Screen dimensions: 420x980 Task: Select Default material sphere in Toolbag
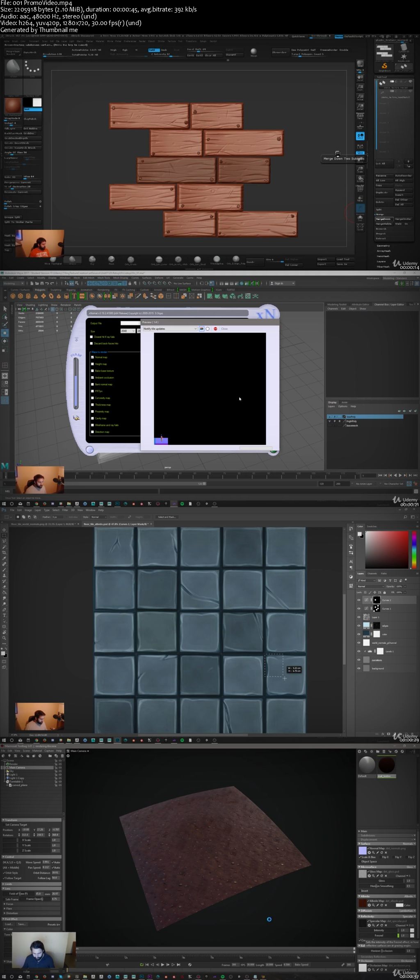(367, 765)
